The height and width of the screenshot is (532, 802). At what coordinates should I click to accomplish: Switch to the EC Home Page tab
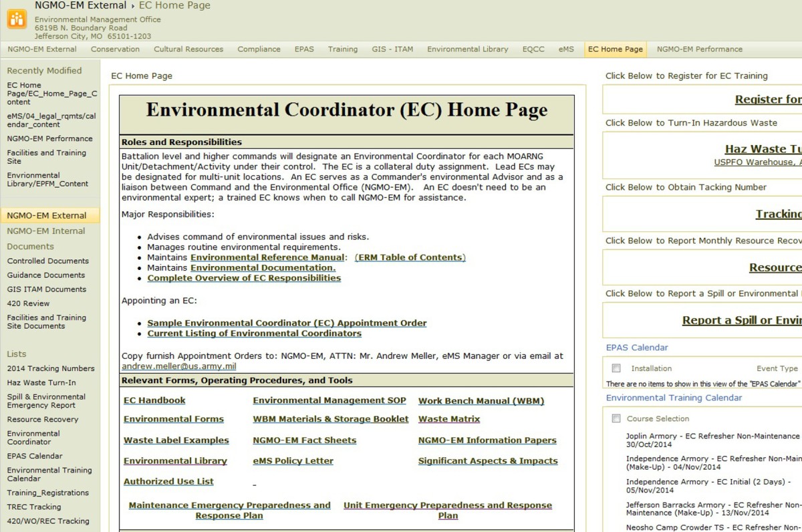pyautogui.click(x=614, y=49)
